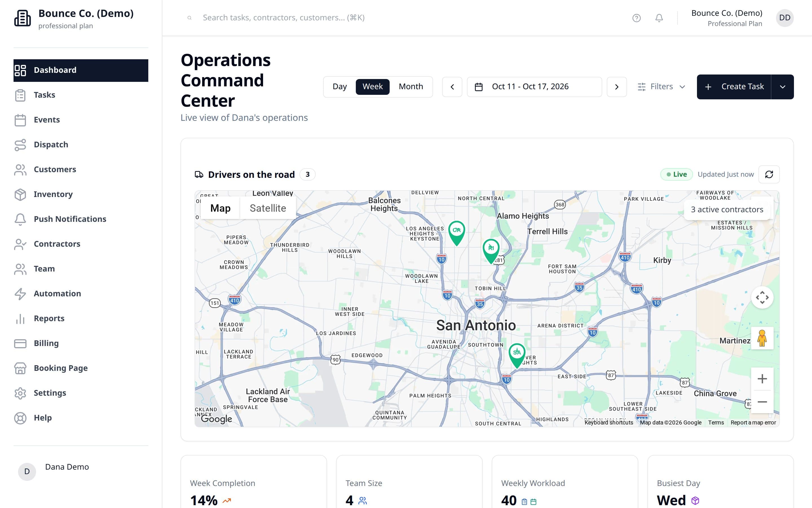The height and width of the screenshot is (508, 812).
Task: Open the Create Task dropdown arrow
Action: (x=782, y=87)
